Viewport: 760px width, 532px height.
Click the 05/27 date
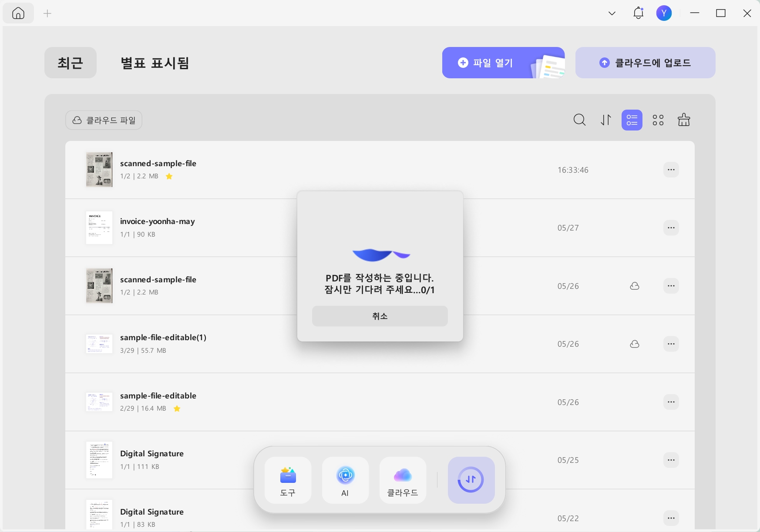pyautogui.click(x=568, y=228)
